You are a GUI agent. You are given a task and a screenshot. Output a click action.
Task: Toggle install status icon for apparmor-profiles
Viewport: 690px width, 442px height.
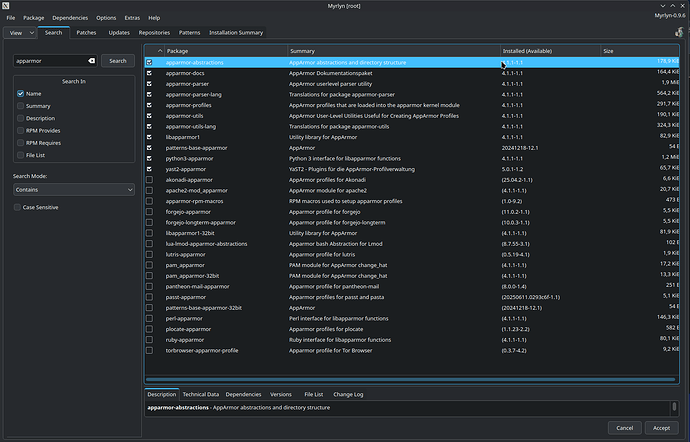[150, 105]
